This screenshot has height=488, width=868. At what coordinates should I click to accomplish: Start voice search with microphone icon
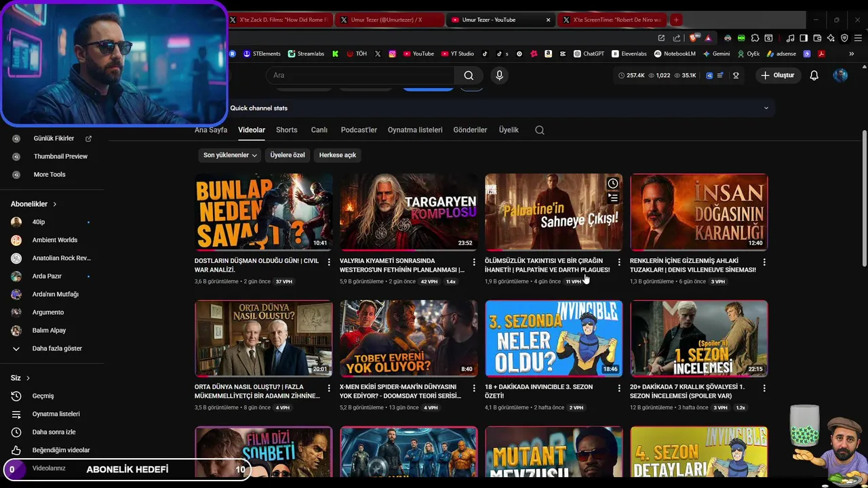click(x=499, y=75)
